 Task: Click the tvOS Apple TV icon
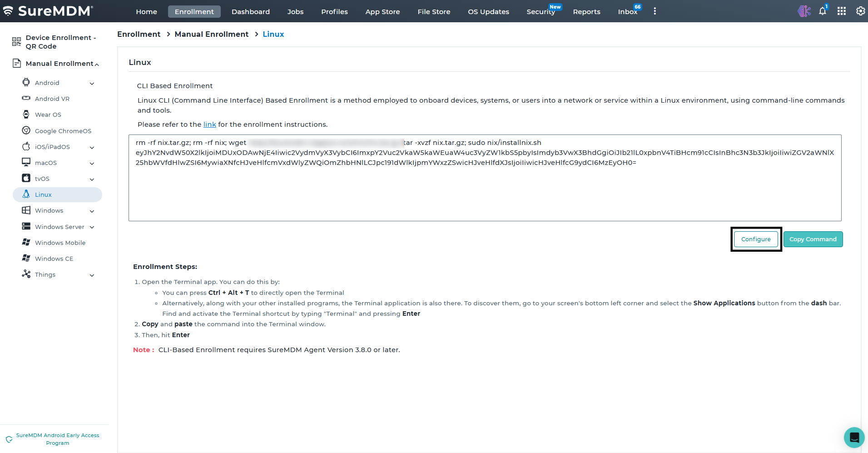click(x=26, y=178)
